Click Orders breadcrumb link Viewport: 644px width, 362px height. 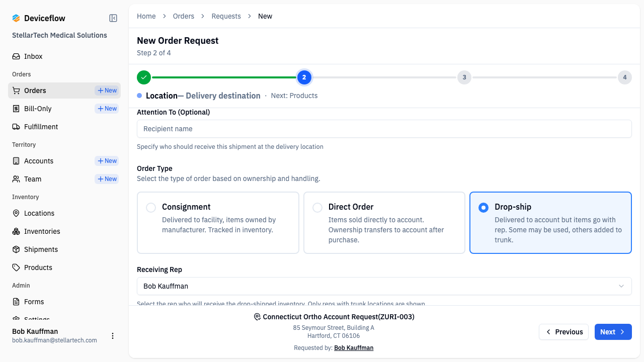[184, 16]
